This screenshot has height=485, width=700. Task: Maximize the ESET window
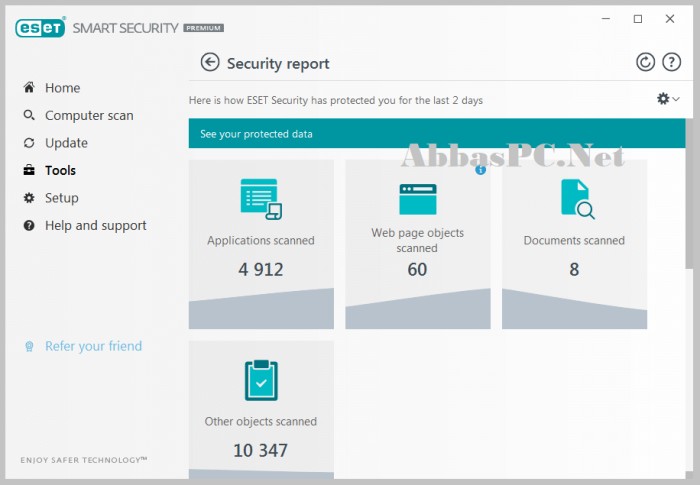(x=638, y=19)
